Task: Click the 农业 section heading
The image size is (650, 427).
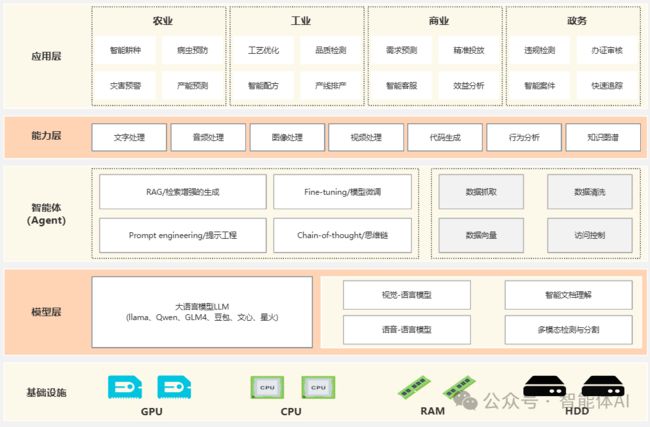Action: 162,21
